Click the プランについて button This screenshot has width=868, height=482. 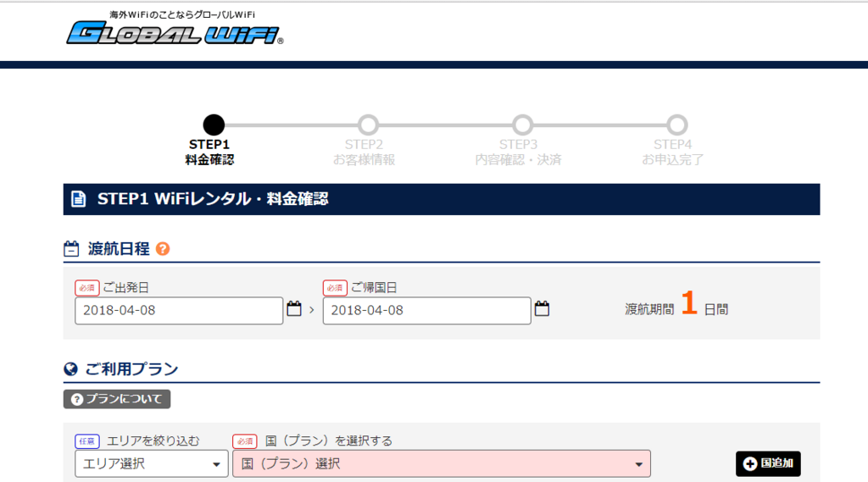click(x=117, y=399)
